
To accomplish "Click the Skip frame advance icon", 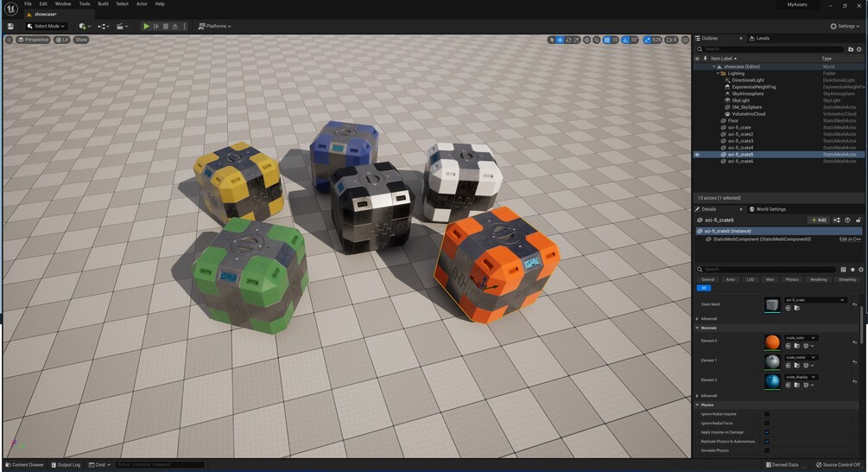I will point(156,26).
